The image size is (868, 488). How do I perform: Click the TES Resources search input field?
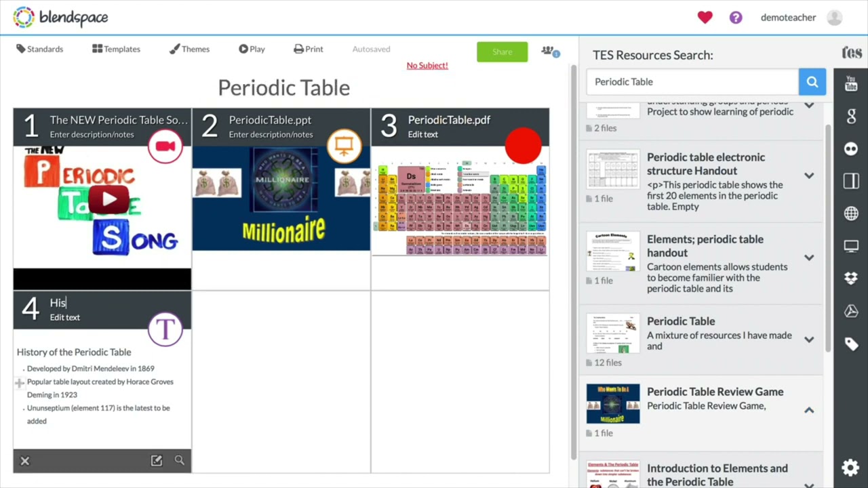pos(692,82)
